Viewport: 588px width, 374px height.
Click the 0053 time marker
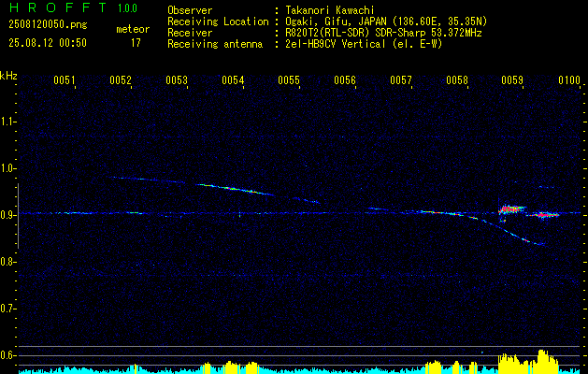(x=177, y=79)
